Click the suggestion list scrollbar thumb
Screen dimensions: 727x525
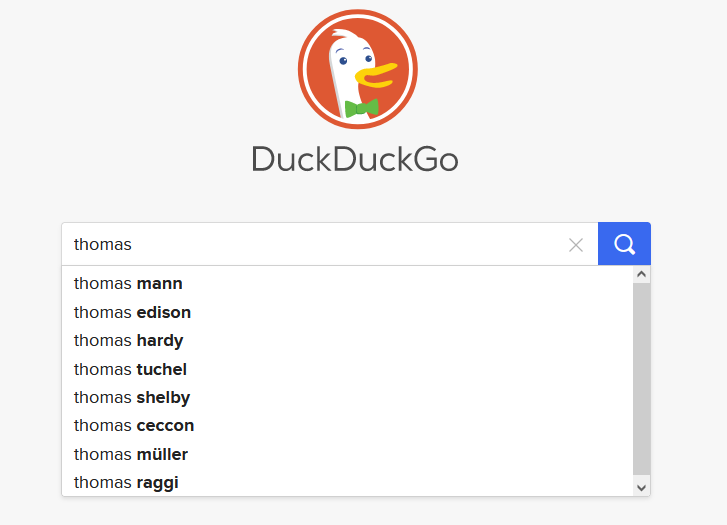coord(641,378)
